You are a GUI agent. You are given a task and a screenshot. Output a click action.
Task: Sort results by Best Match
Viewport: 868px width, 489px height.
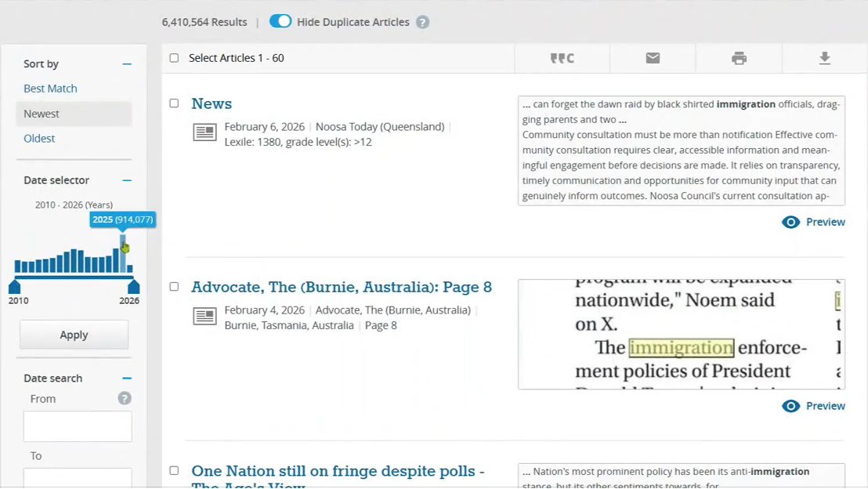50,89
